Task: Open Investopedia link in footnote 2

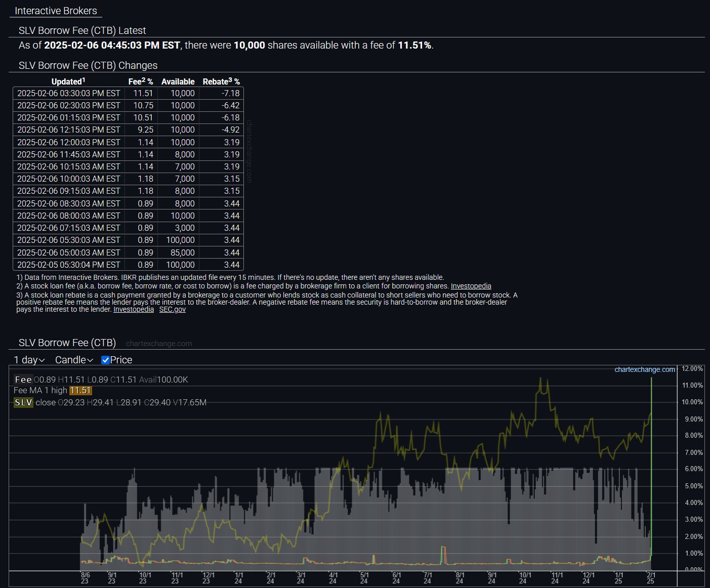Action: point(471,286)
